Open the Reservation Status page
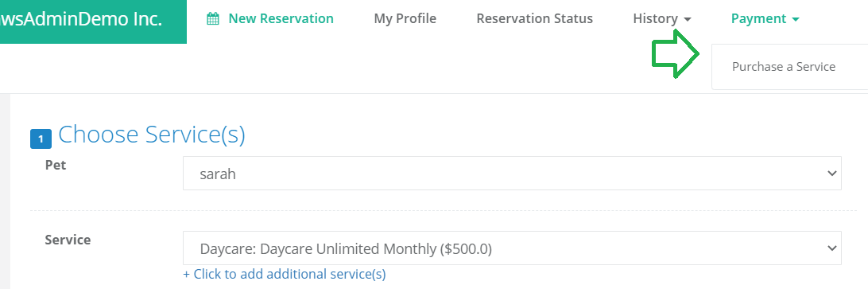This screenshot has width=868, height=289. (535, 19)
